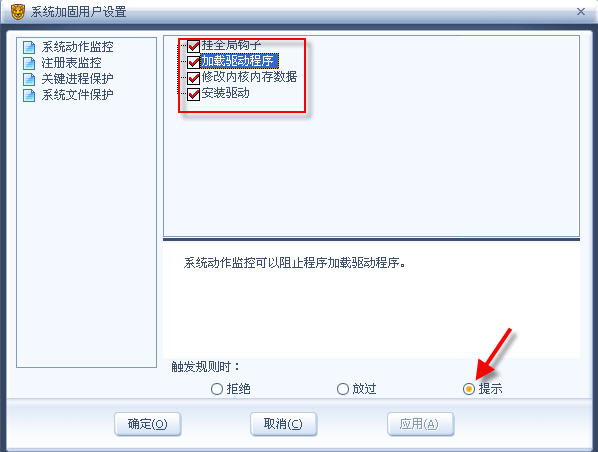Click the 应用(A) apply button
598x452 pixels.
point(420,424)
